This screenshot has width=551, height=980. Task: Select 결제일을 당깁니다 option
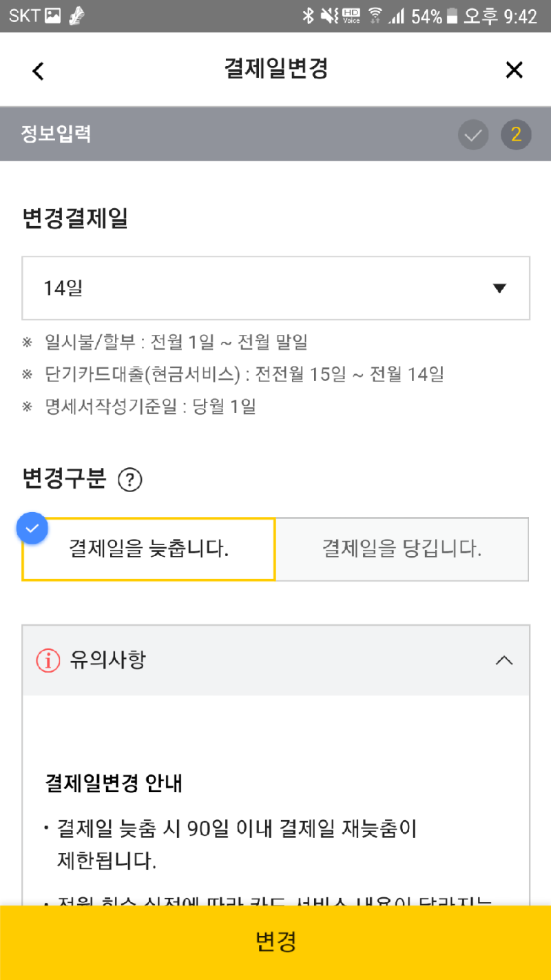[402, 549]
